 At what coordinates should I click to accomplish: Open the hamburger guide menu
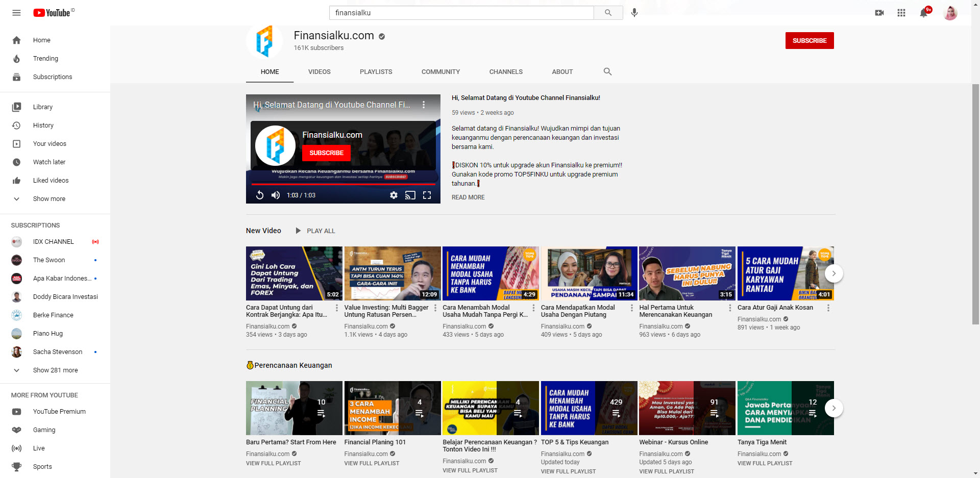point(16,13)
